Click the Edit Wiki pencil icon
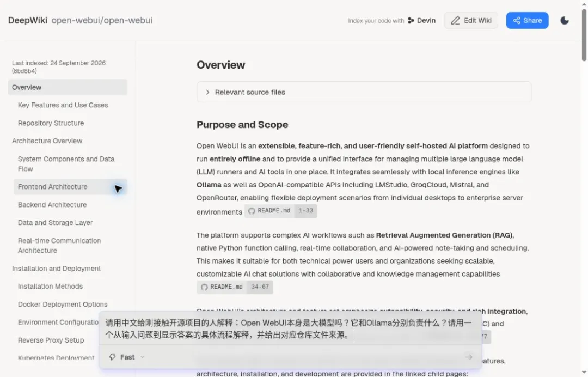 pyautogui.click(x=455, y=20)
